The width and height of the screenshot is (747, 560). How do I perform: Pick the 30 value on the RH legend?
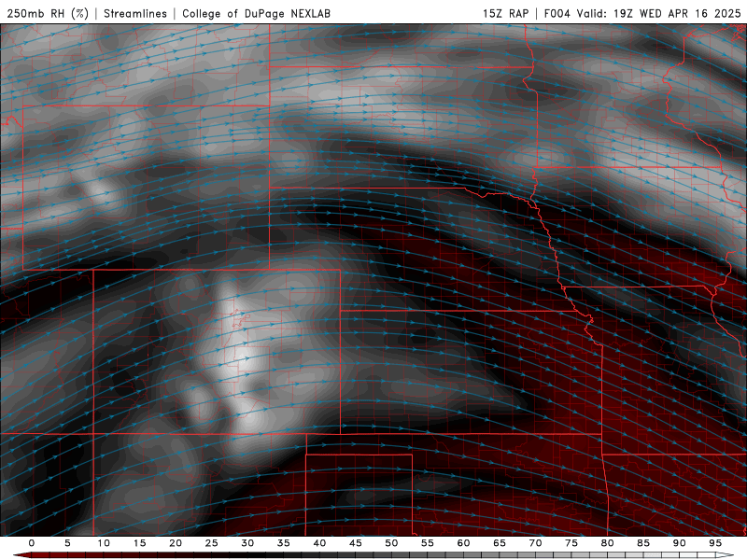coord(247,543)
